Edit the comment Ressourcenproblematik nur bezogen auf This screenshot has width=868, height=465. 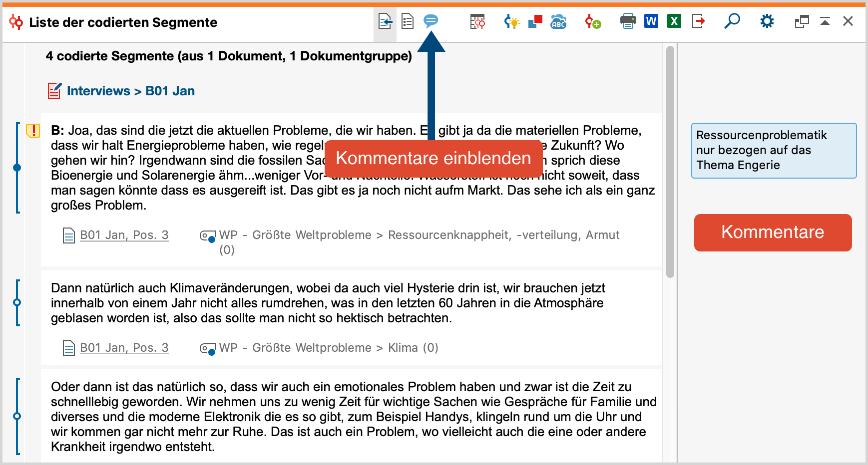point(774,150)
